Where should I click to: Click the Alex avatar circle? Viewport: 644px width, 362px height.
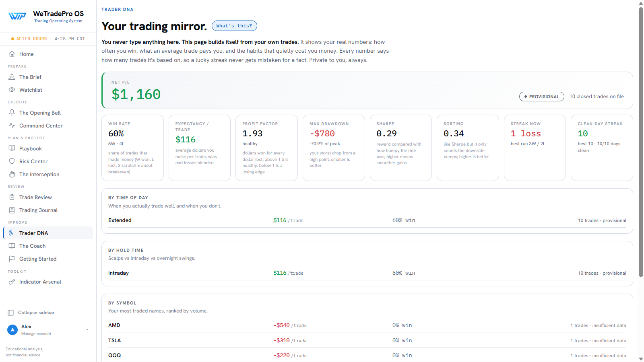coord(12,330)
